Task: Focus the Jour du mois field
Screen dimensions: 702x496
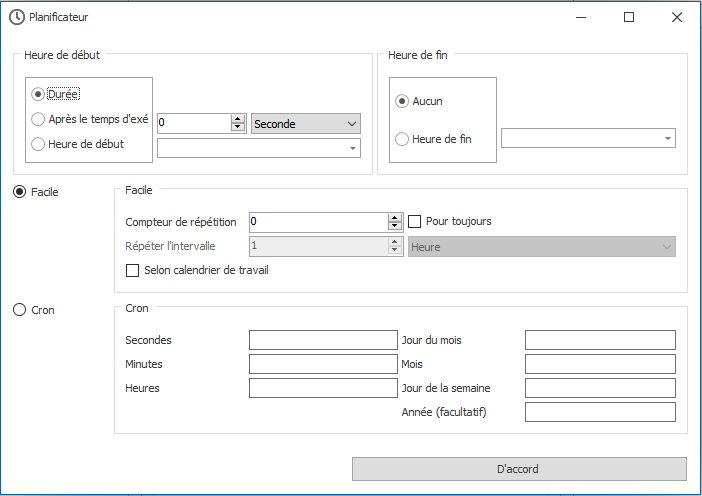Action: tap(600, 340)
